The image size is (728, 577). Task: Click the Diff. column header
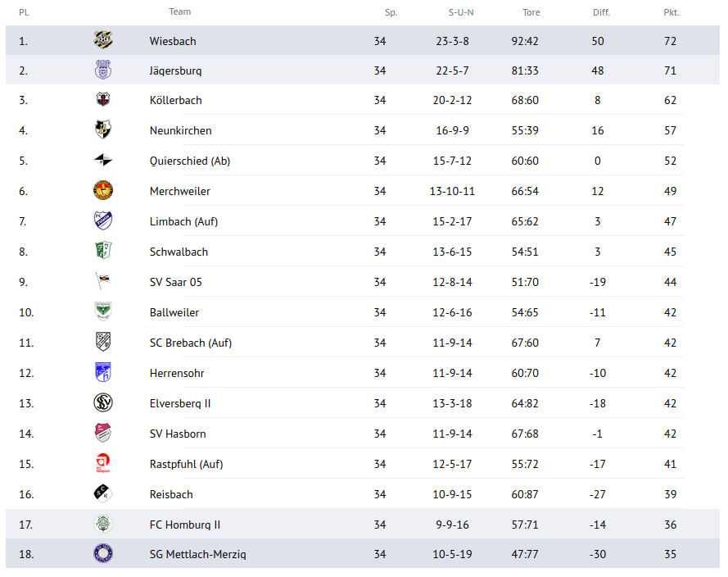pyautogui.click(x=601, y=12)
